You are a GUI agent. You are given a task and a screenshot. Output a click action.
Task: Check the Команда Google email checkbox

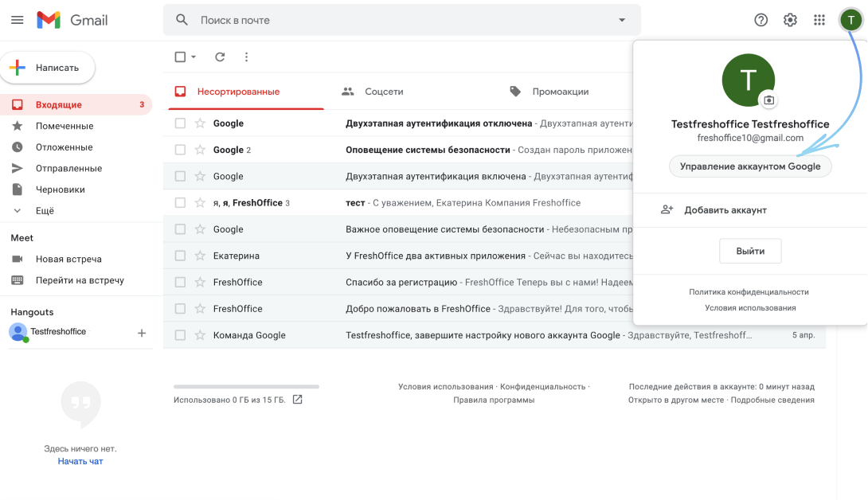pyautogui.click(x=180, y=335)
